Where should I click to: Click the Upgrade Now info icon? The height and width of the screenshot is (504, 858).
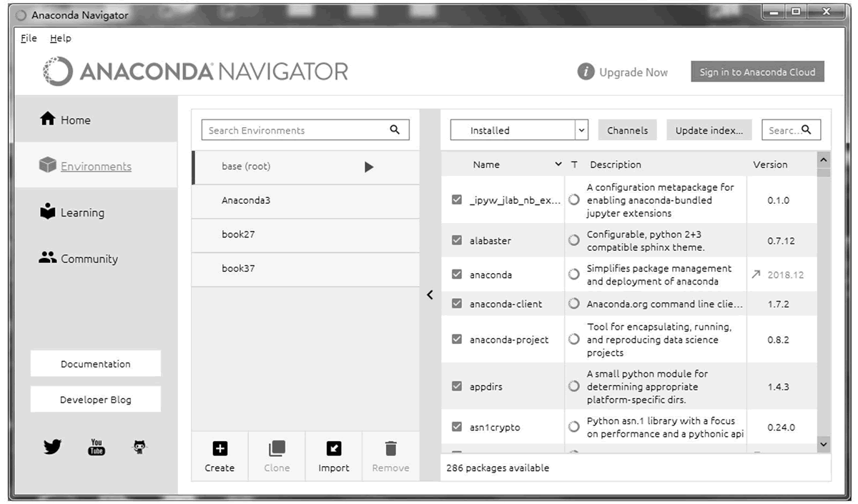coord(586,72)
